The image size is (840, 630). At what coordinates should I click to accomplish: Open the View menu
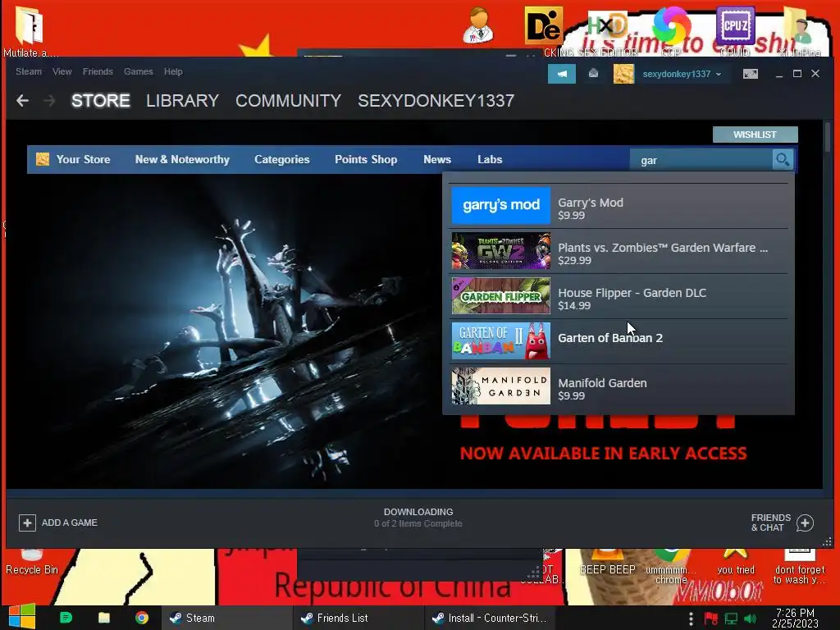[62, 71]
